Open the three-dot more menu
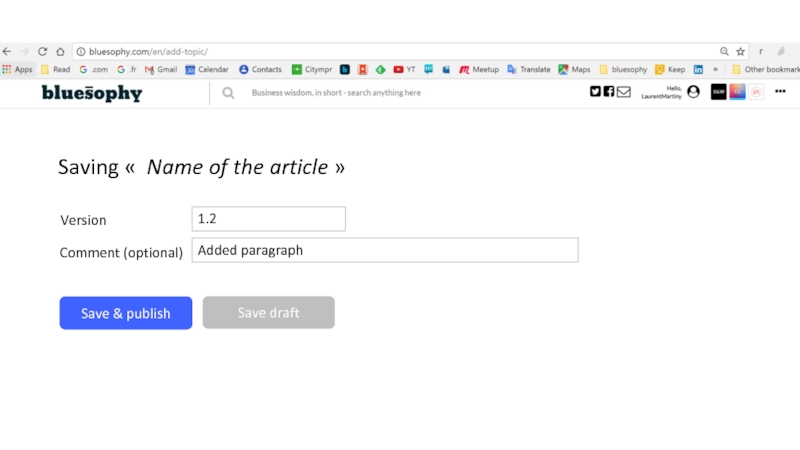Image resolution: width=800 pixels, height=450 pixels. click(780, 91)
